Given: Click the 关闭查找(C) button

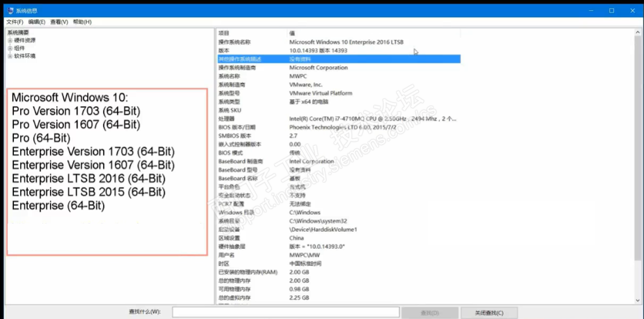Looking at the screenshot, I should coord(489,313).
